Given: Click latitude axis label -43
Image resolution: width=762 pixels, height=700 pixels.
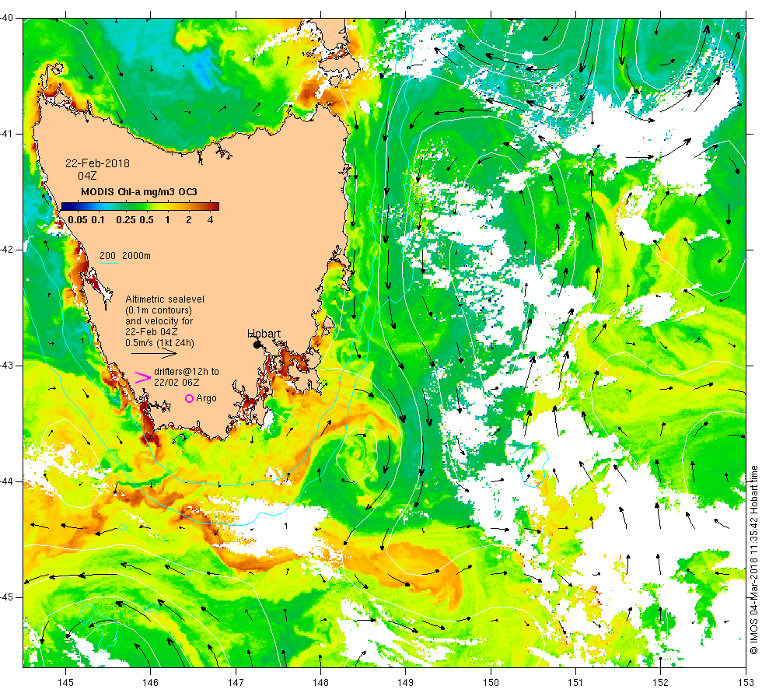Looking at the screenshot, I should [x=7, y=366].
